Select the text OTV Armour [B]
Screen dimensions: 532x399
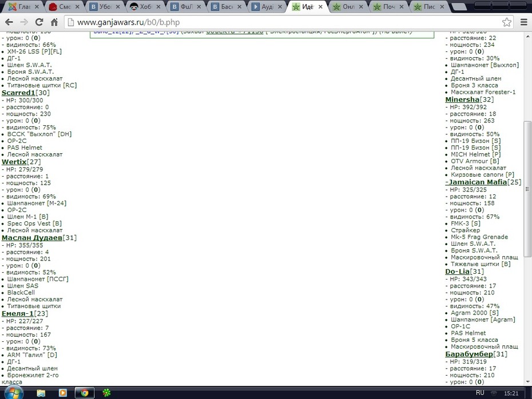(x=475, y=161)
